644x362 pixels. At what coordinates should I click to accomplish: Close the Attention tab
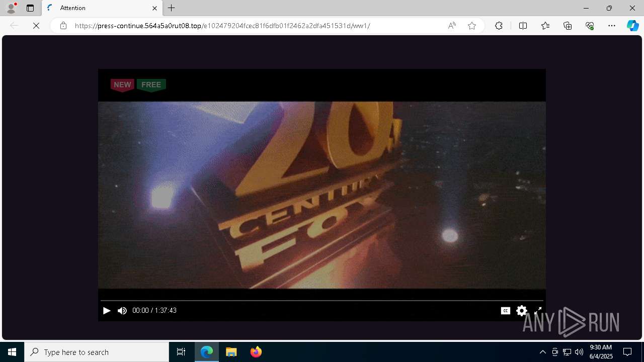(154, 8)
